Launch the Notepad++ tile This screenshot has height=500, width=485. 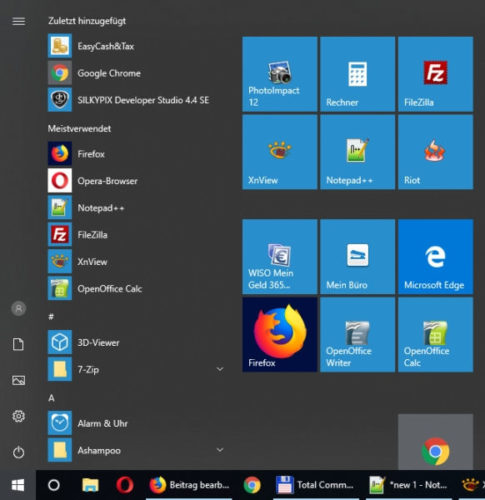358,152
